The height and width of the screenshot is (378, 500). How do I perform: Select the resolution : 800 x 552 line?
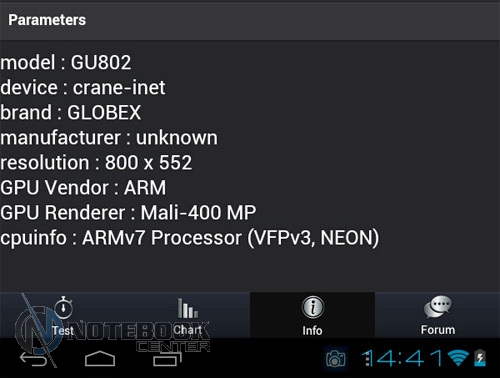96,163
